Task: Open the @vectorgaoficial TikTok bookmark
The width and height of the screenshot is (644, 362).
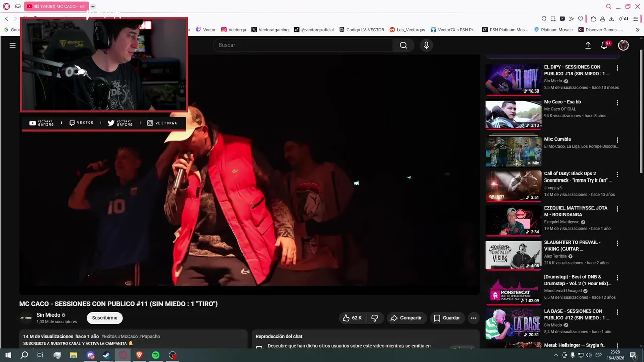Action: (x=314, y=30)
